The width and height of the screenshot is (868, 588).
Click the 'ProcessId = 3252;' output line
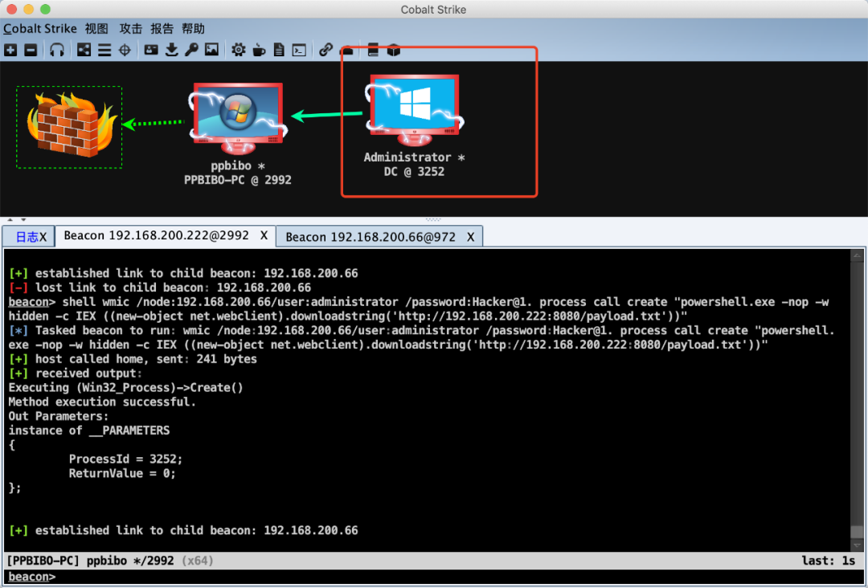coord(125,459)
